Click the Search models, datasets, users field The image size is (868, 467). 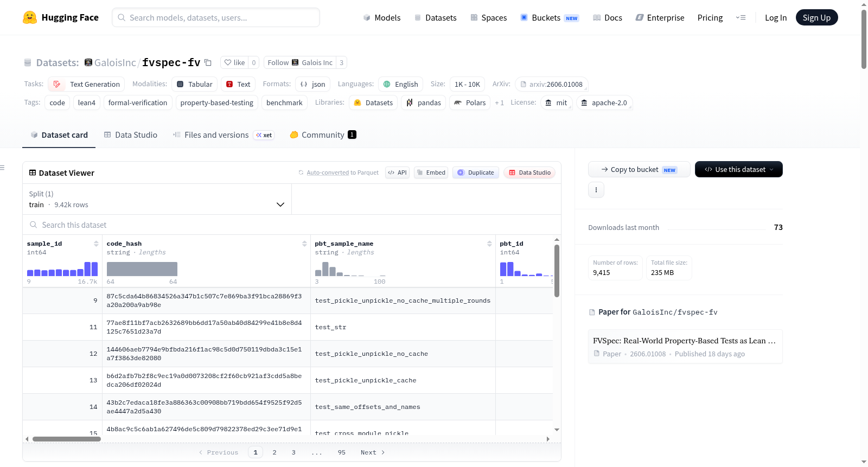pyautogui.click(x=216, y=17)
